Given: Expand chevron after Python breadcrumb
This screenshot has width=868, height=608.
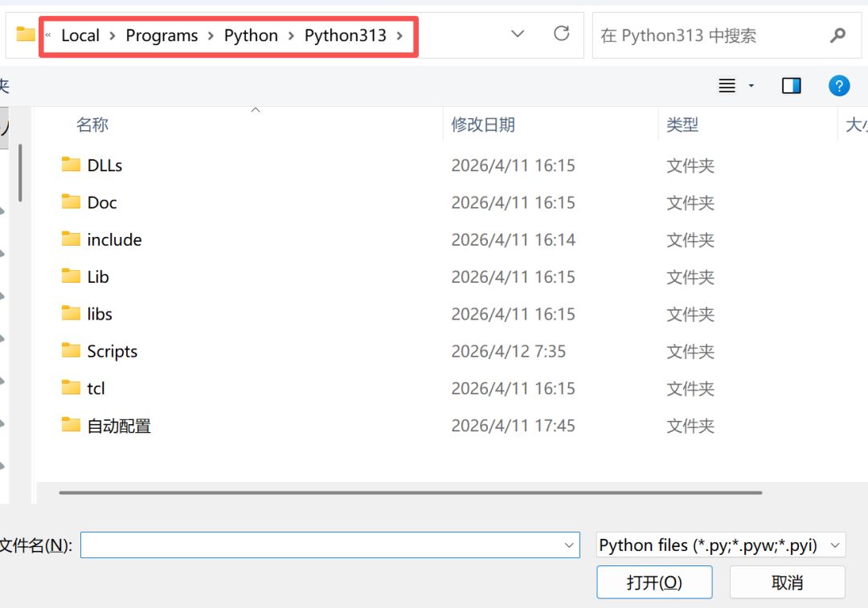Looking at the screenshot, I should click(291, 36).
